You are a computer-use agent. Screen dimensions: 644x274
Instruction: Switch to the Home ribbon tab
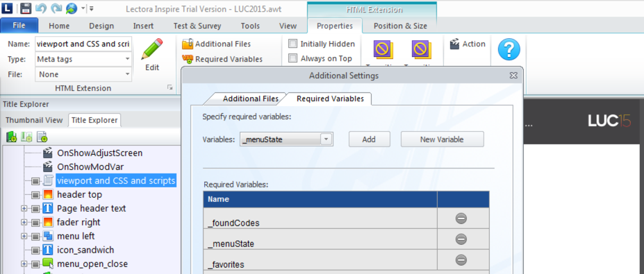[59, 26]
